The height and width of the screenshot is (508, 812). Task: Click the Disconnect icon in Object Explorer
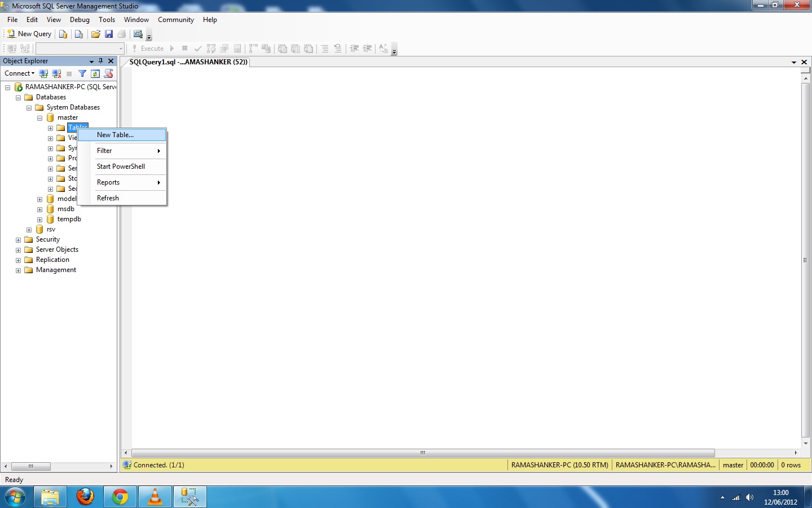click(56, 73)
